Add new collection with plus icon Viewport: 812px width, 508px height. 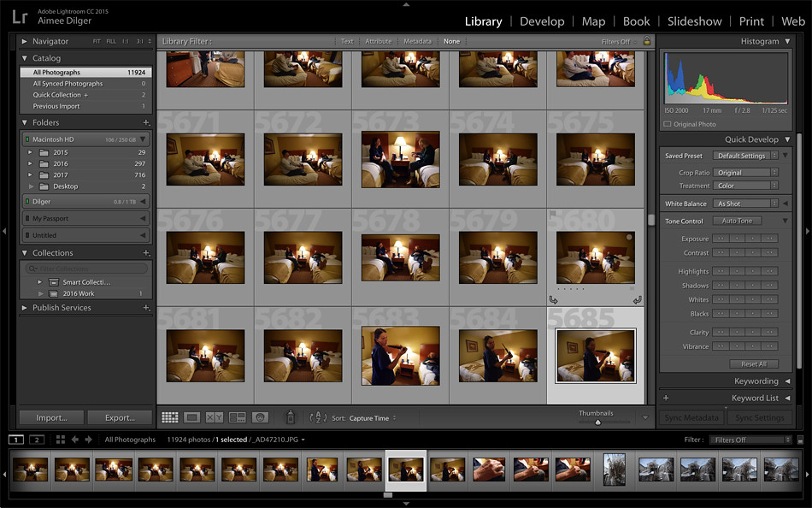(x=146, y=253)
